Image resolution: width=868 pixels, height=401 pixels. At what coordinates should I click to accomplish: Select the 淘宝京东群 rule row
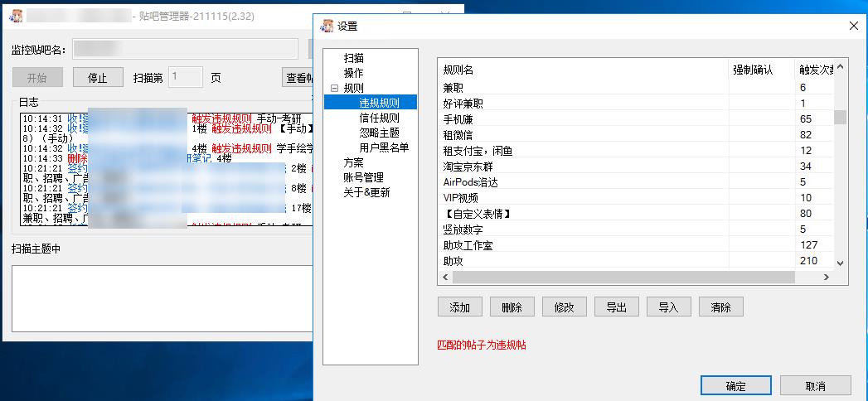pos(636,166)
